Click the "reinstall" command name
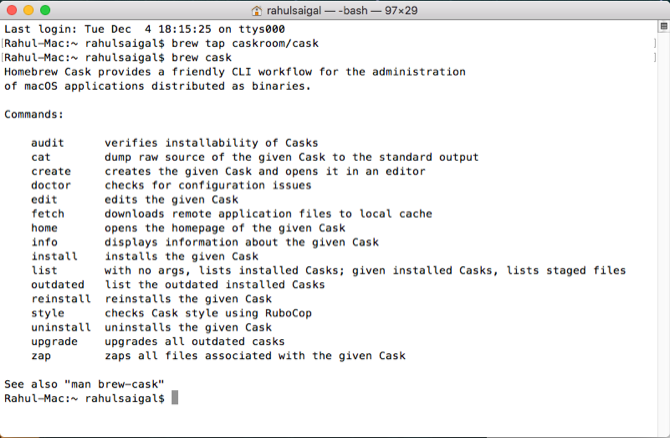This screenshot has height=438, width=670. tap(61, 298)
